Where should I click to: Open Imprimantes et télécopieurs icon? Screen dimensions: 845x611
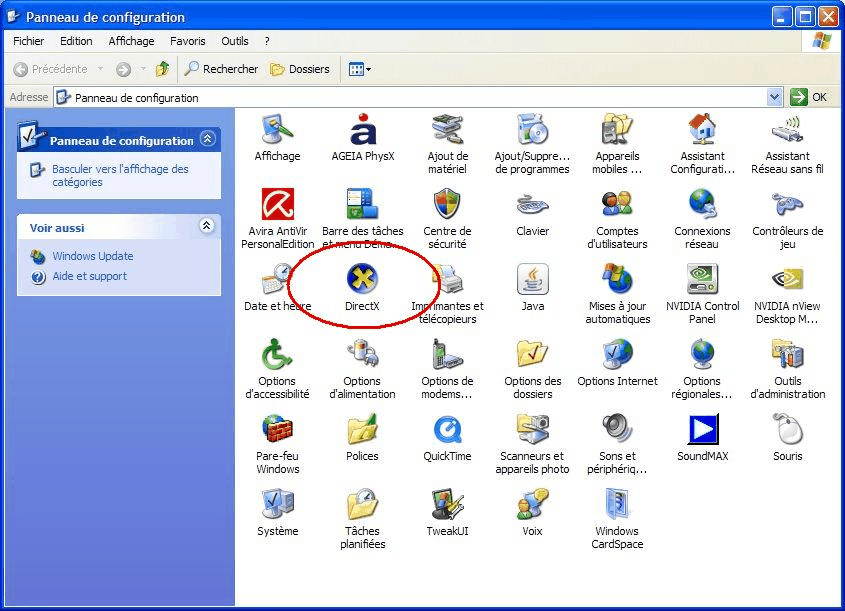pos(447,279)
